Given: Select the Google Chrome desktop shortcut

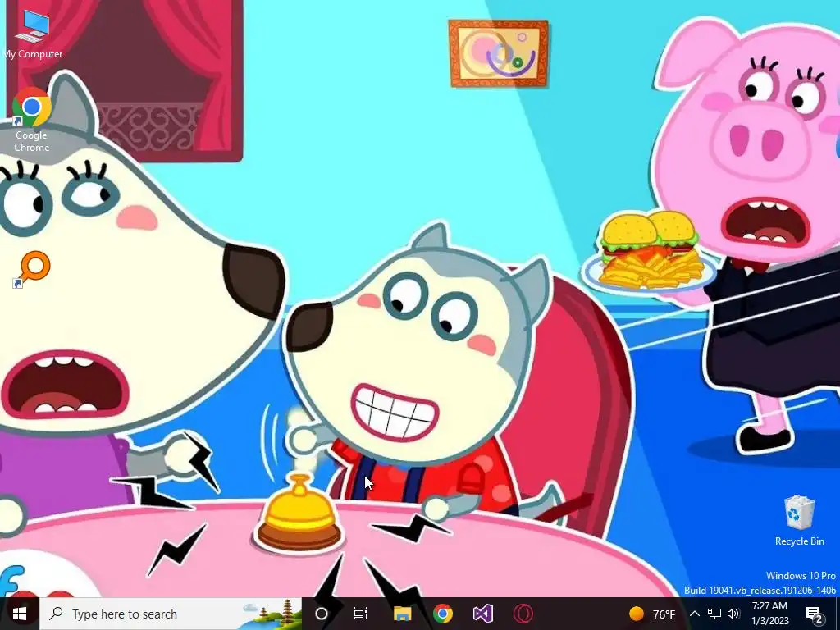Looking at the screenshot, I should click(x=32, y=120).
